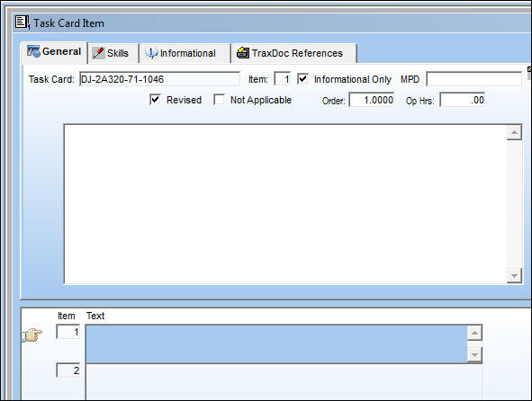
Task: Click the Task Card field DJ-2A320-71-1046
Action: pos(160,79)
